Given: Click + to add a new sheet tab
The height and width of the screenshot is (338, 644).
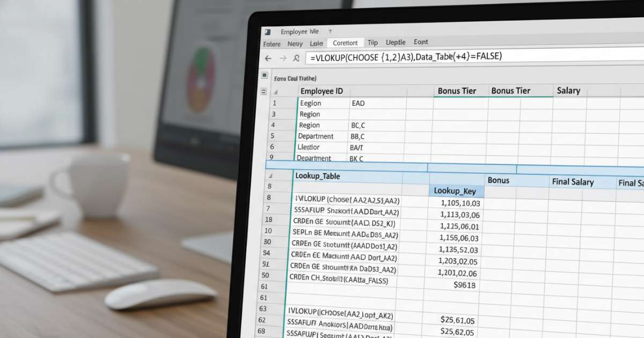Looking at the screenshot, I should click(x=330, y=31).
